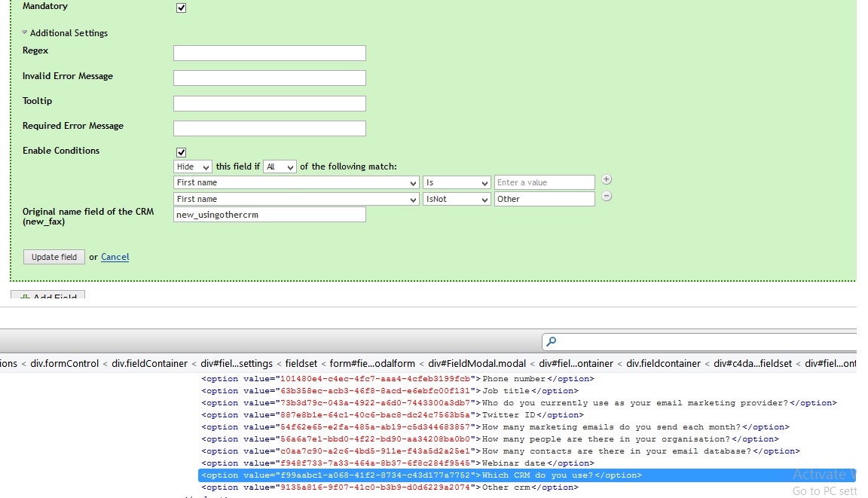Click the field containing new_usingothercrm
868x498 pixels.
tap(270, 215)
